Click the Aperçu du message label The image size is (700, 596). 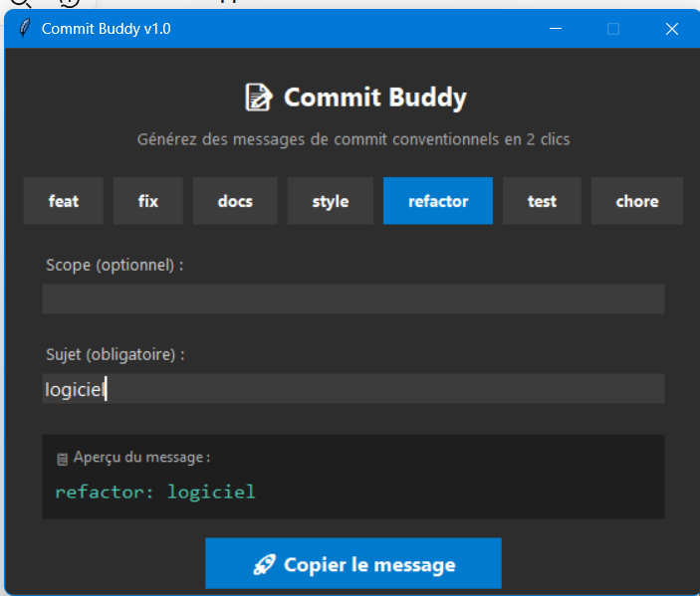tap(141, 458)
